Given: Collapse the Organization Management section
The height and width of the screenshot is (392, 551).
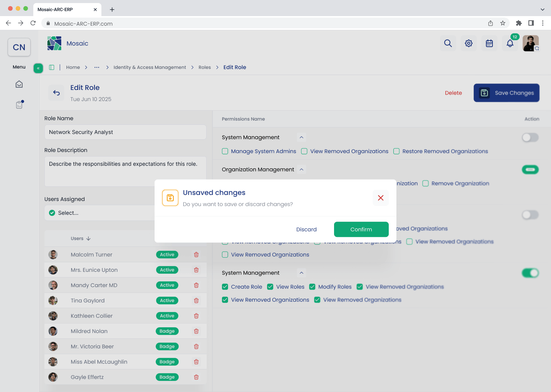Looking at the screenshot, I should click(x=302, y=170).
